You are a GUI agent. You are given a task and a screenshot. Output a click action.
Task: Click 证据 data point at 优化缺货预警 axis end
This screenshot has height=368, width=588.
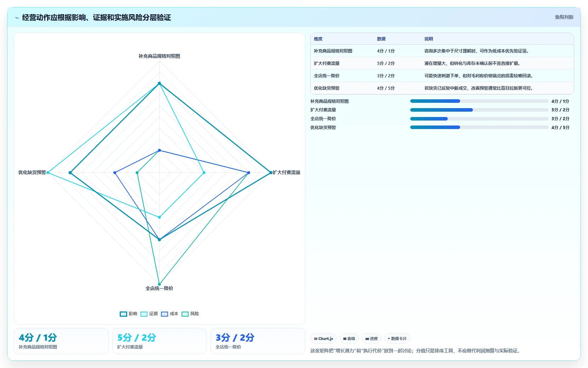tap(48, 173)
